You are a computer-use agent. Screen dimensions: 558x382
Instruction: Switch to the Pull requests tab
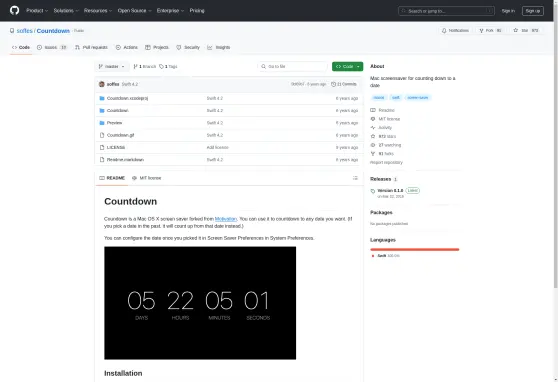pos(91,47)
